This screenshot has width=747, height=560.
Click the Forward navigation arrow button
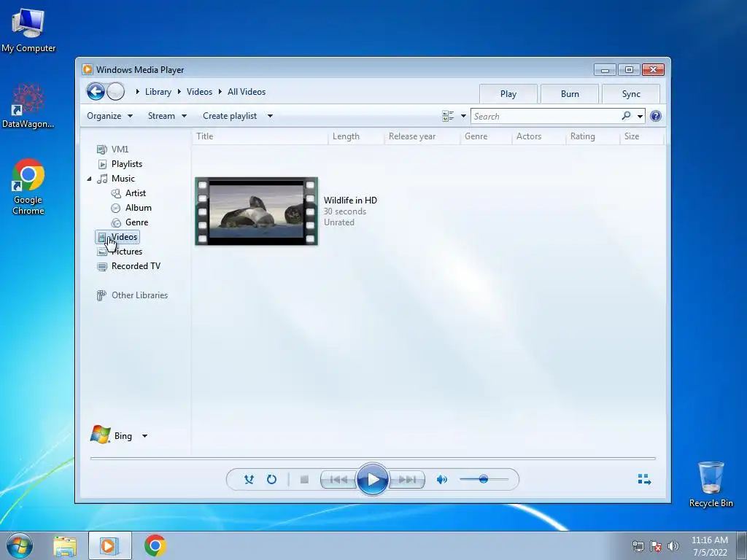coord(116,91)
